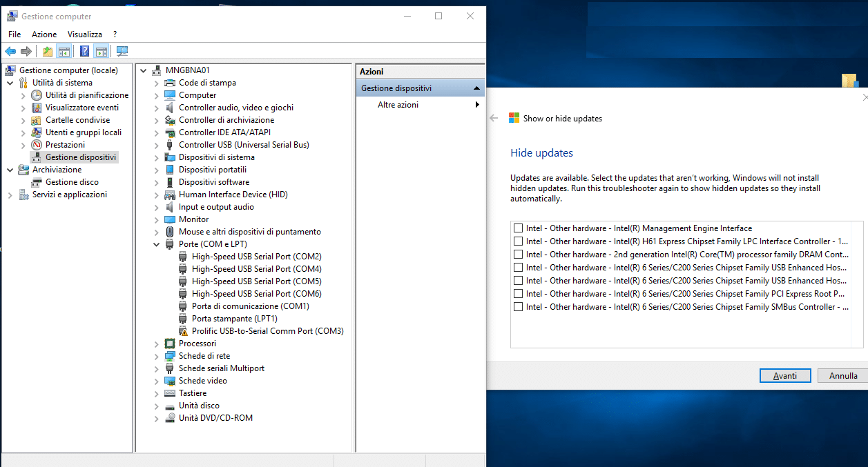Image resolution: width=868 pixels, height=467 pixels.
Task: Select Porta di comunicazione (COM1)
Action: (251, 306)
